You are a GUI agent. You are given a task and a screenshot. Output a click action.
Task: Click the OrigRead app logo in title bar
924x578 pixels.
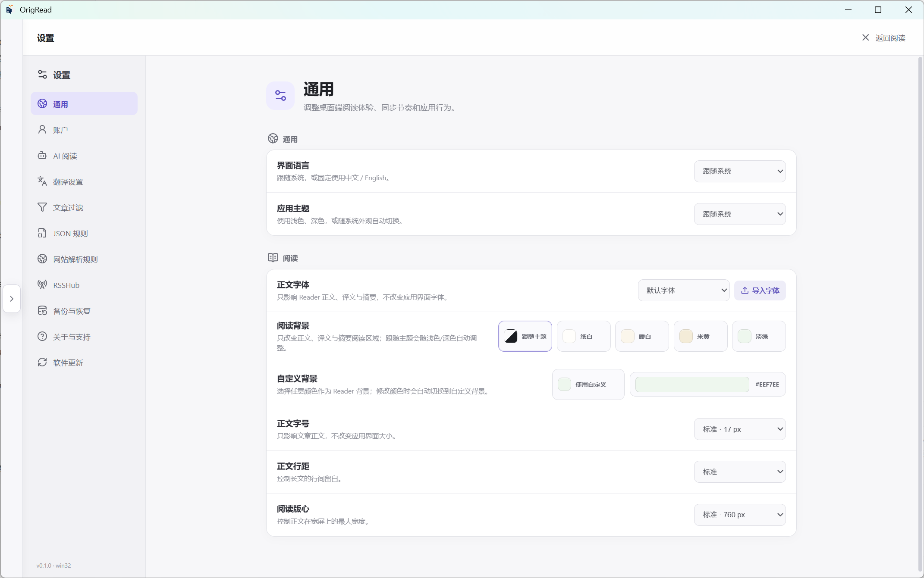(9, 9)
